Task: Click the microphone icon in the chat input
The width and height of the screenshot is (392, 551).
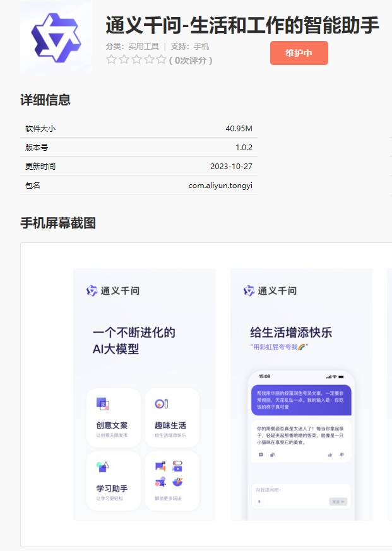Action: (x=259, y=502)
